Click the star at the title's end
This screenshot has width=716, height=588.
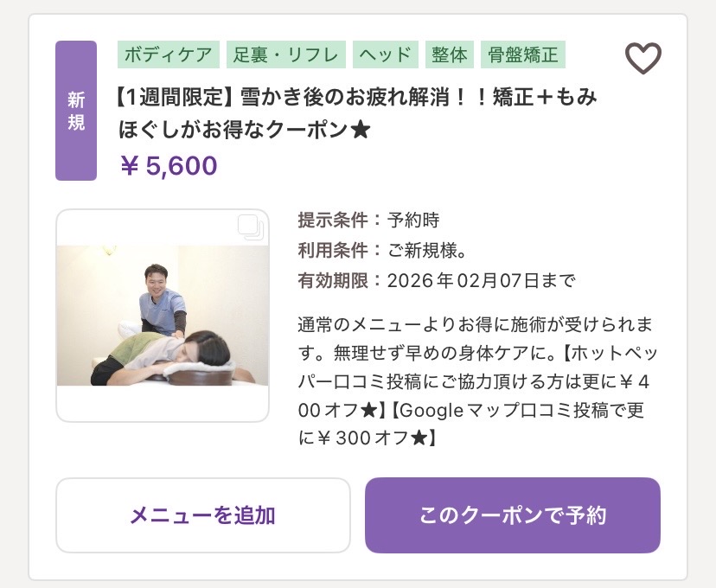click(361, 130)
